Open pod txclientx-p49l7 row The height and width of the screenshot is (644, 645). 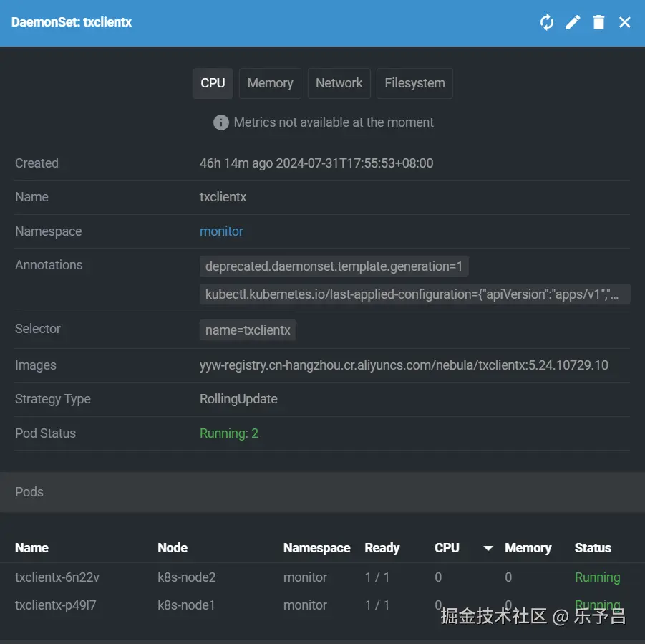point(56,605)
